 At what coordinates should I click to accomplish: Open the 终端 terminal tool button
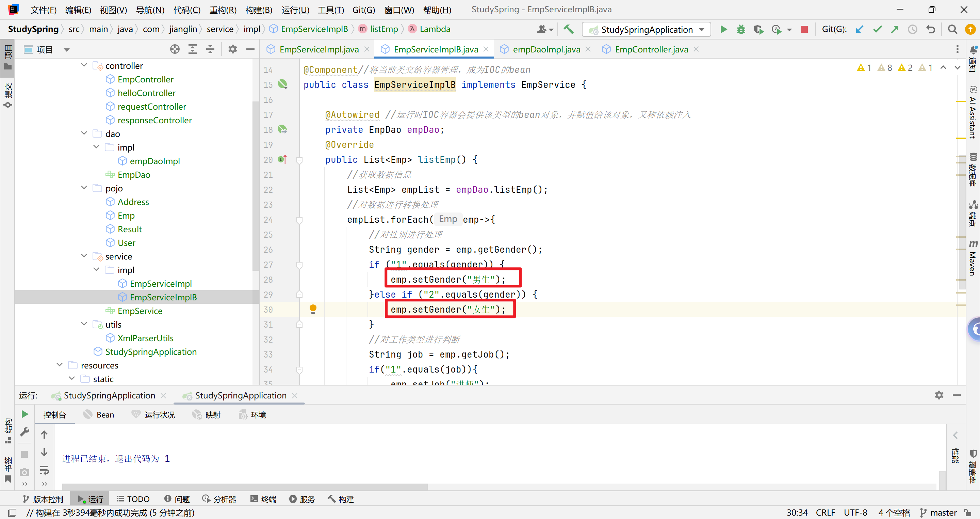pos(263,499)
